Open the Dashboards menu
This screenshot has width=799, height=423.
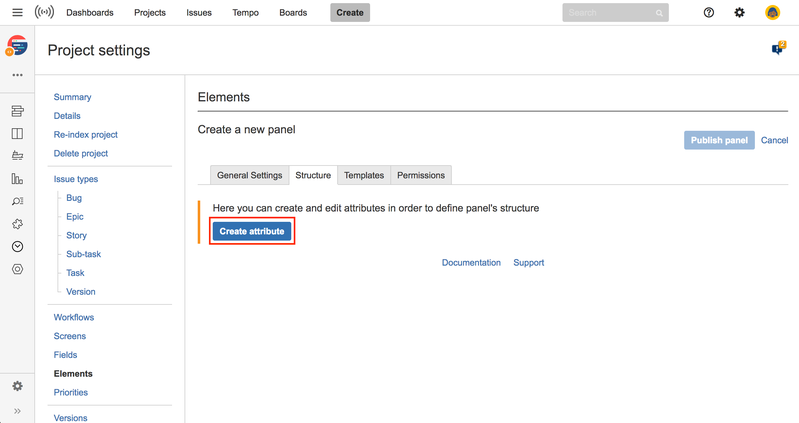pos(90,13)
